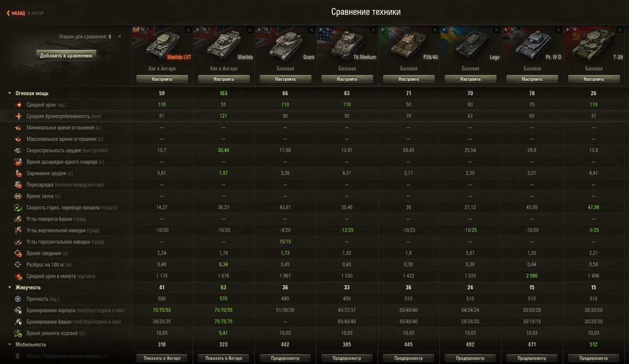Click Добавить к сравнению button

coord(66,56)
